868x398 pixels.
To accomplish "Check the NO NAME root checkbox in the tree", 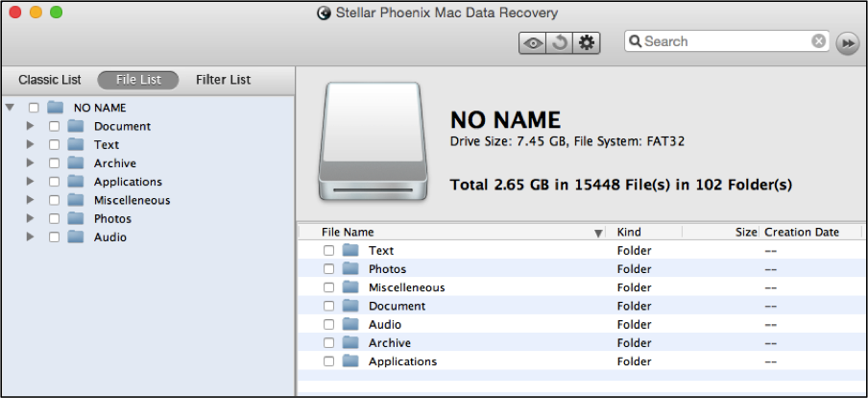I will 34,108.
